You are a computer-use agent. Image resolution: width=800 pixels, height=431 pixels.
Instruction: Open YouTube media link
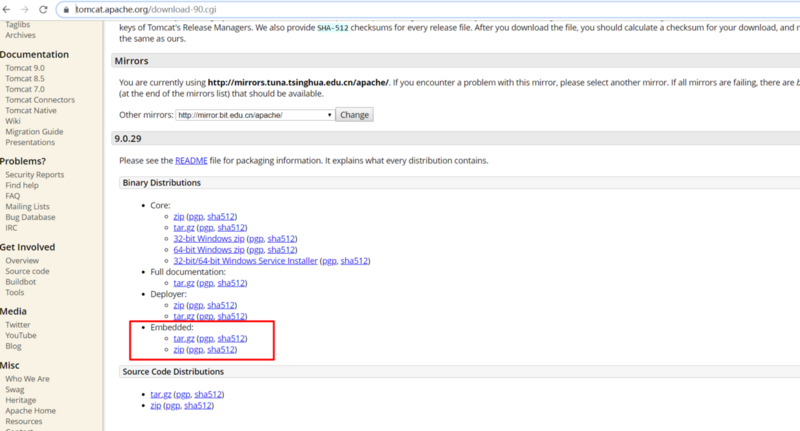pyautogui.click(x=21, y=336)
